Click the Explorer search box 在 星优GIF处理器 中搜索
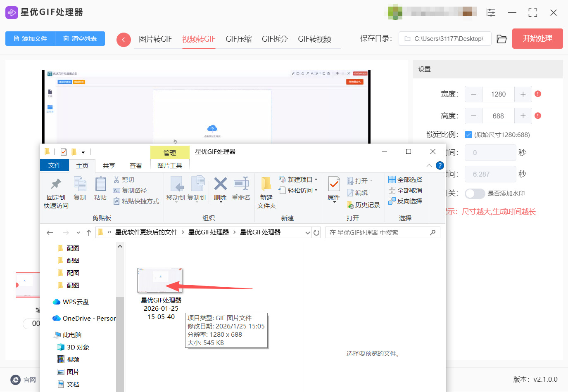 [x=383, y=233]
